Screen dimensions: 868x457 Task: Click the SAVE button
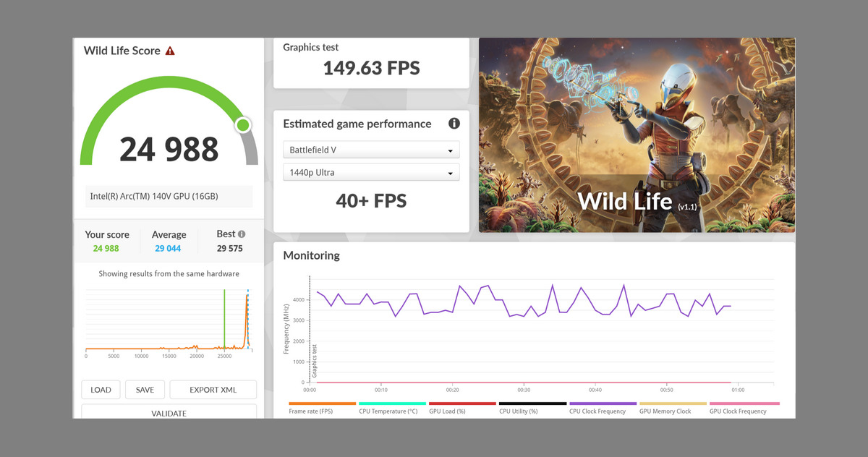tap(145, 390)
